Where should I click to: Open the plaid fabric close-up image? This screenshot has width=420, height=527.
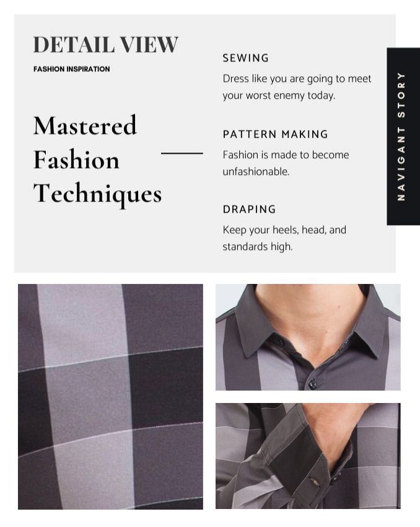(x=110, y=397)
